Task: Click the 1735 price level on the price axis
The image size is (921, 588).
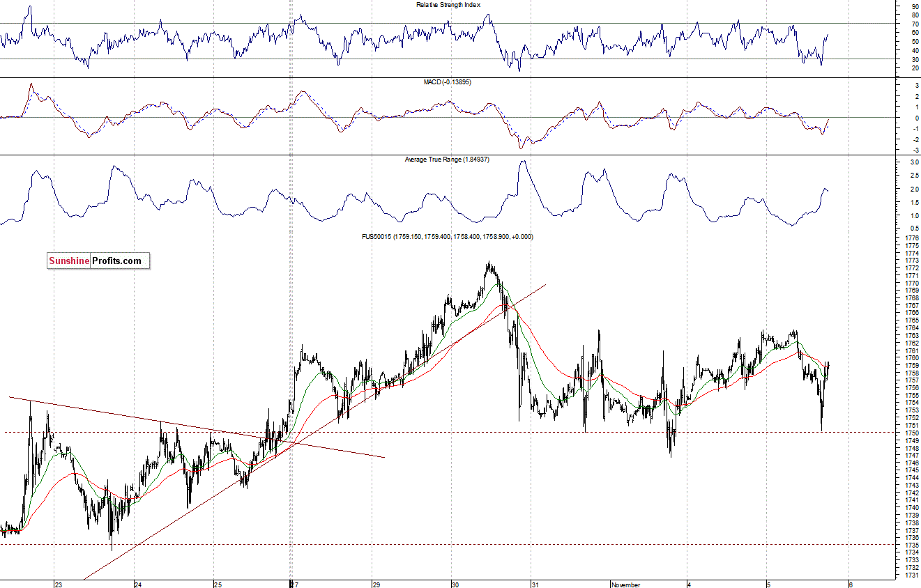Action: coord(911,545)
